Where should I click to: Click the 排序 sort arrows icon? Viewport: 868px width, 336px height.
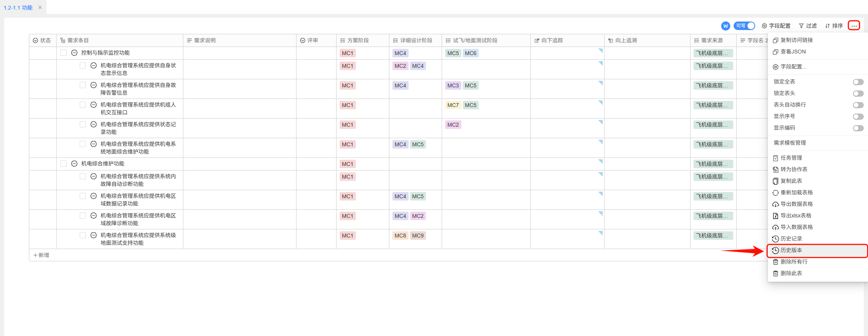pyautogui.click(x=828, y=26)
